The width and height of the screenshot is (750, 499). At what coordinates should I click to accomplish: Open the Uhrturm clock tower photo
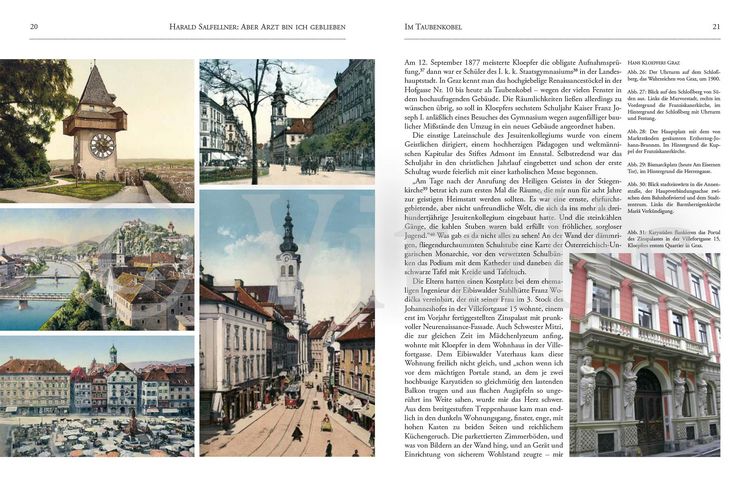coord(97,131)
